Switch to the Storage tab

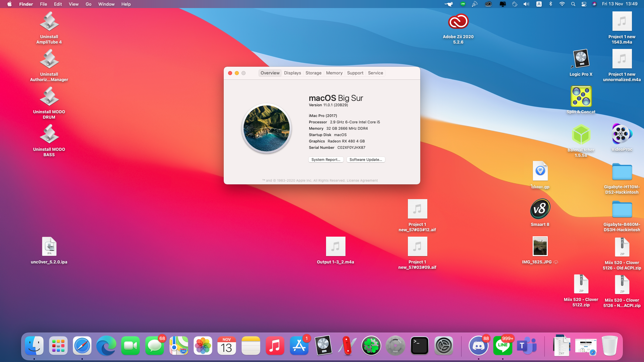pyautogui.click(x=313, y=73)
